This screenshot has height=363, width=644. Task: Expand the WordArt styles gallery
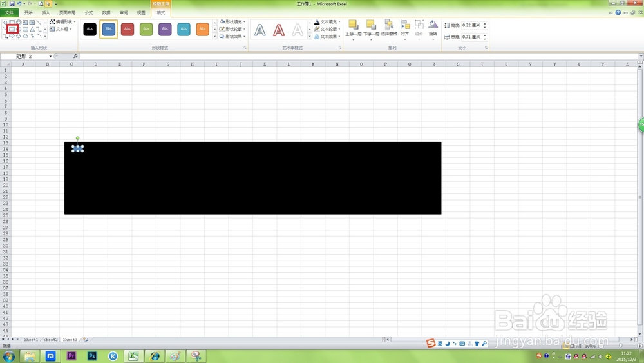[310, 36]
